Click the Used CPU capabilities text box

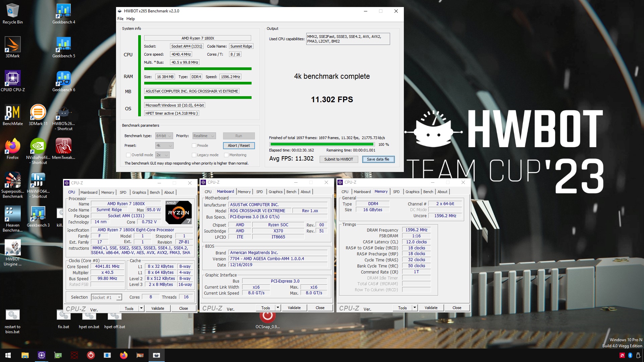348,39
